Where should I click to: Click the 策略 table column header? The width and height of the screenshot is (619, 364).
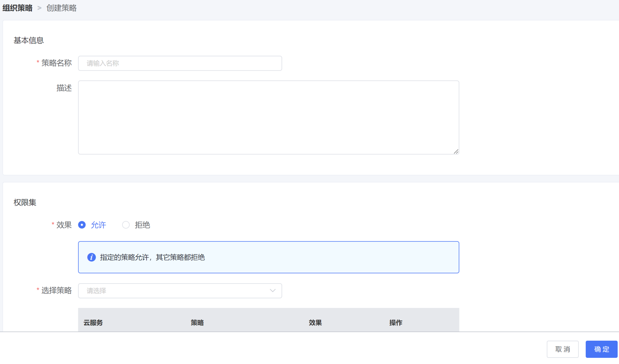coord(197,322)
